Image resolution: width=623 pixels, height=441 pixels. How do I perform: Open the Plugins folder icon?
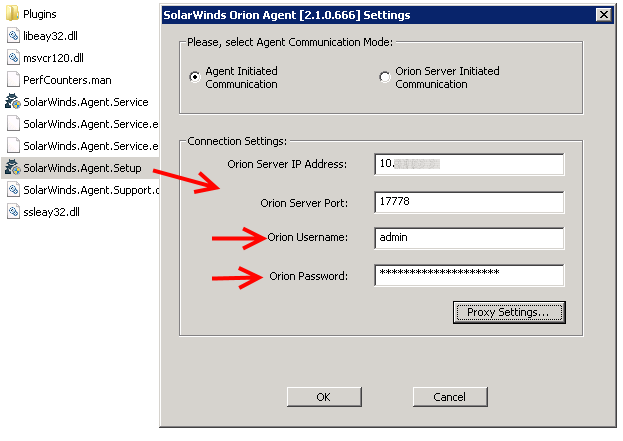tap(12, 14)
